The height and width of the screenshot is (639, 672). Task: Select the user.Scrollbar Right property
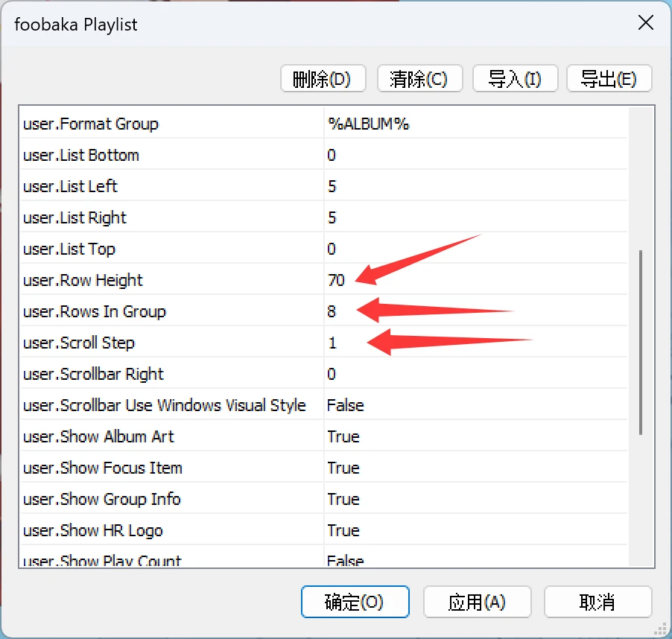coord(93,374)
